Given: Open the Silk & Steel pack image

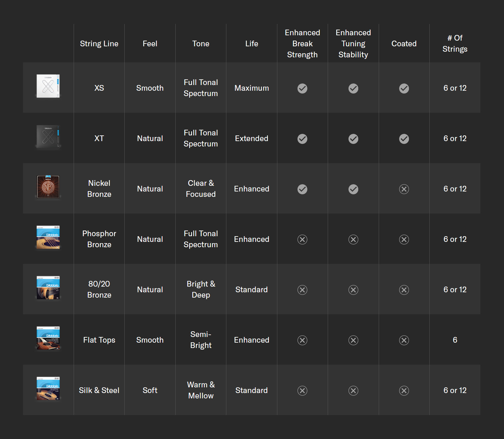Looking at the screenshot, I should (48, 388).
